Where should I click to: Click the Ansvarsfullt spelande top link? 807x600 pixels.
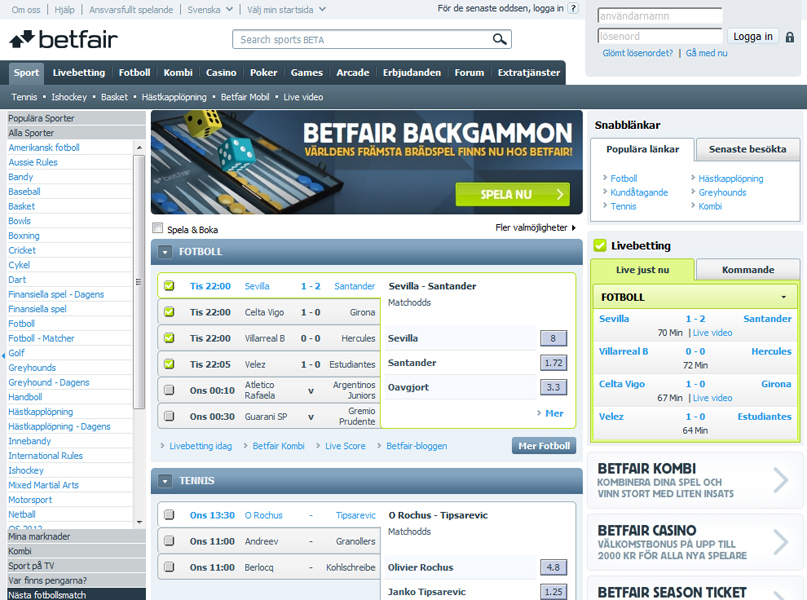tap(131, 9)
